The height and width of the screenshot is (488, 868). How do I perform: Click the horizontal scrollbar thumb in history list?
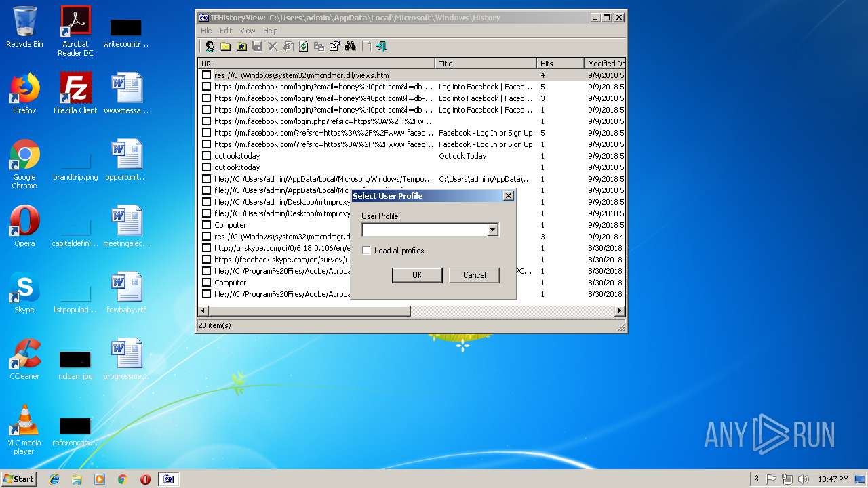click(x=309, y=311)
